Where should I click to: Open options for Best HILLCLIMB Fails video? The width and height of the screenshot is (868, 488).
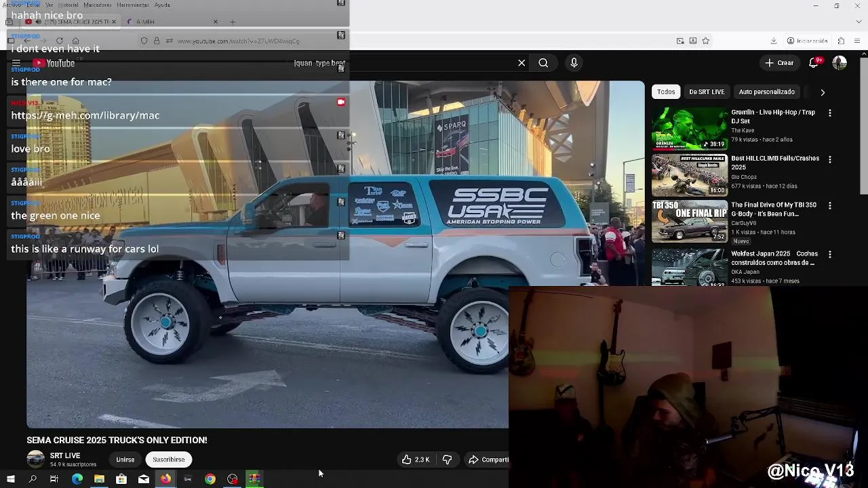pos(829,159)
